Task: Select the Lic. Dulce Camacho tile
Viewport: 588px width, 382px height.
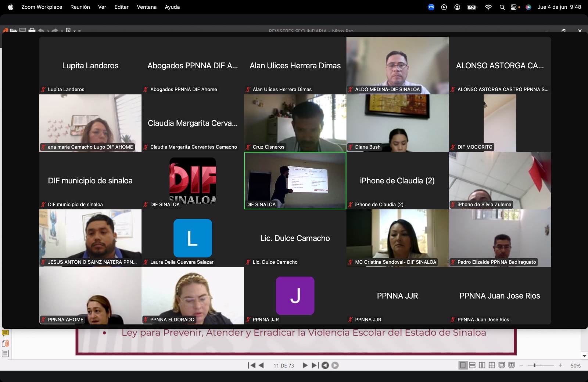Action: point(295,238)
